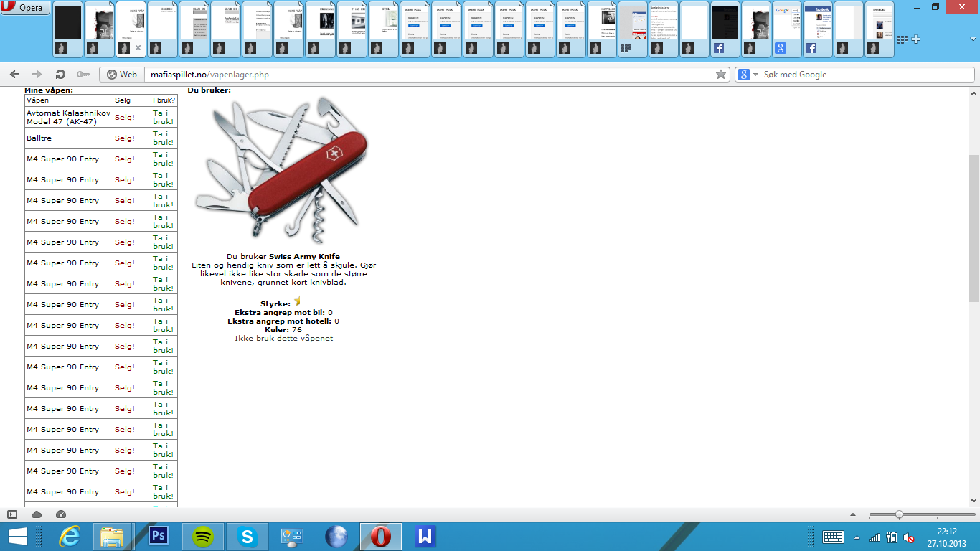Show hidden system tray icons
980x551 pixels.
(857, 537)
